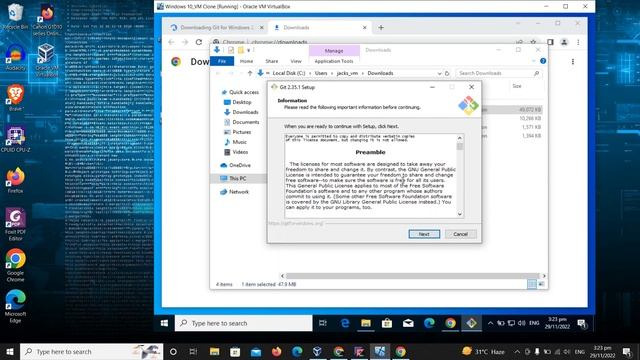Click Firefox on the host taskbar
This screenshot has height=360, width=640.
pyautogui.click(x=276, y=352)
